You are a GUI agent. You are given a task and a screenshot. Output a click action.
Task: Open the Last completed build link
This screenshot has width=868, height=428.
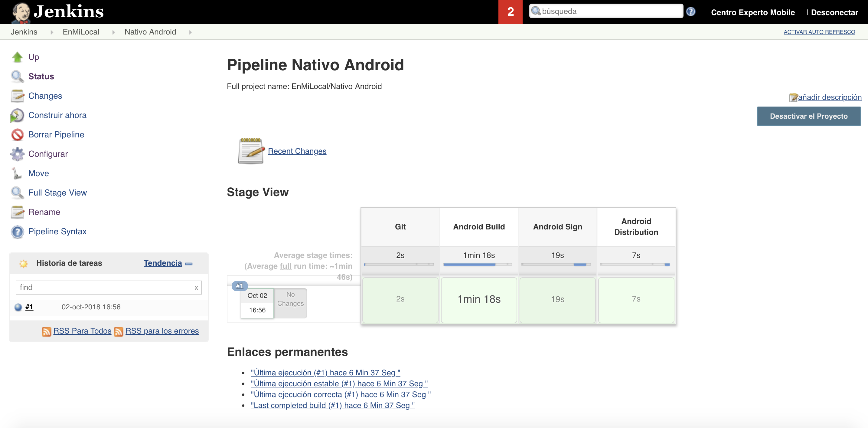pos(333,406)
